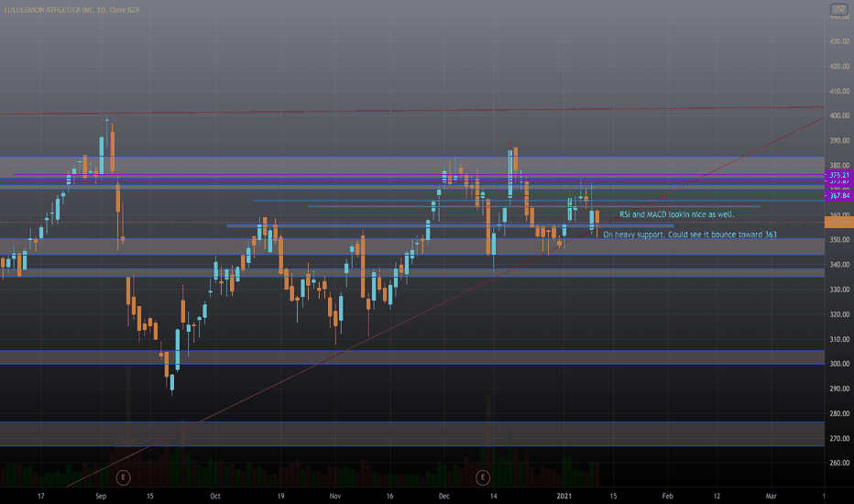Viewport: 854px width, 504px height.
Task: Select the 367.84 purple price label
Action: [x=838, y=195]
